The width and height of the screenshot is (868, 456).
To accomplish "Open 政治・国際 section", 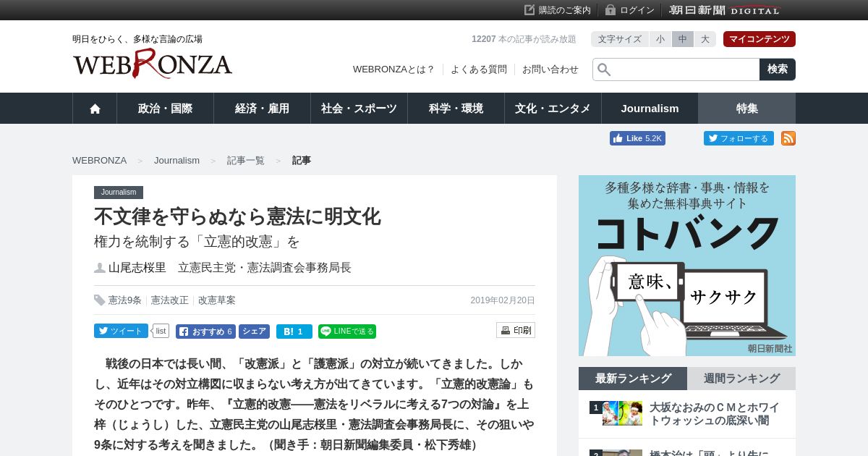I will point(165,109).
